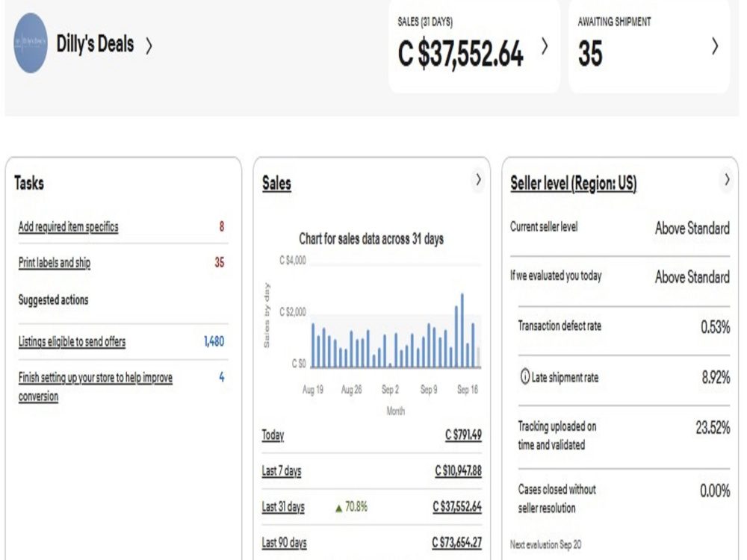Open the Dilly's Deals store name link

(x=96, y=44)
